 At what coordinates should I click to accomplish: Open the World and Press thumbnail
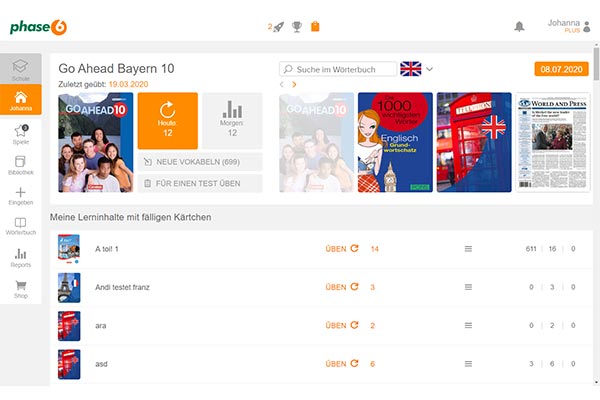pyautogui.click(x=553, y=142)
